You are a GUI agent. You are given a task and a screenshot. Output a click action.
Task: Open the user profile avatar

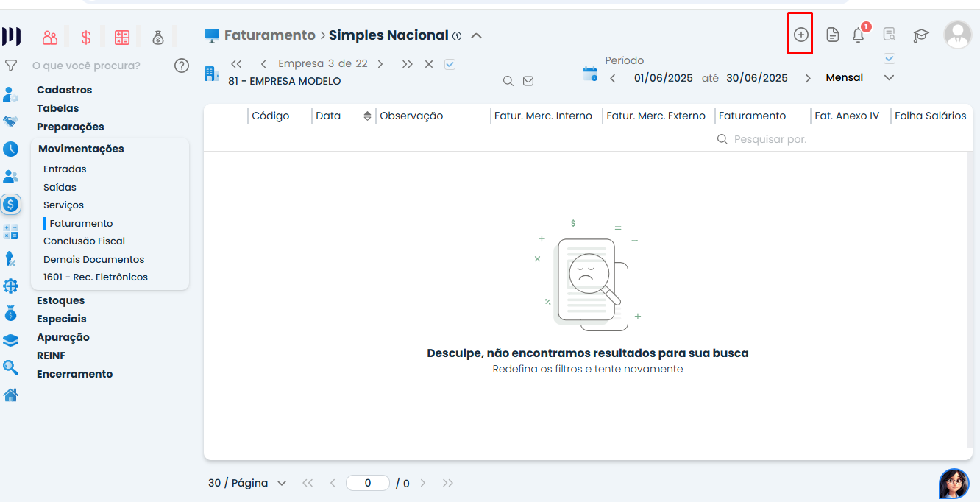[x=957, y=35]
